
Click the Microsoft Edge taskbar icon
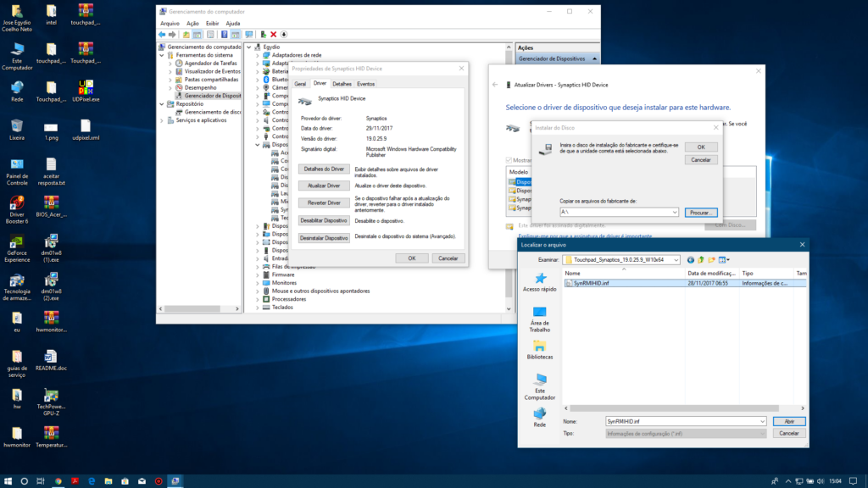coord(91,480)
